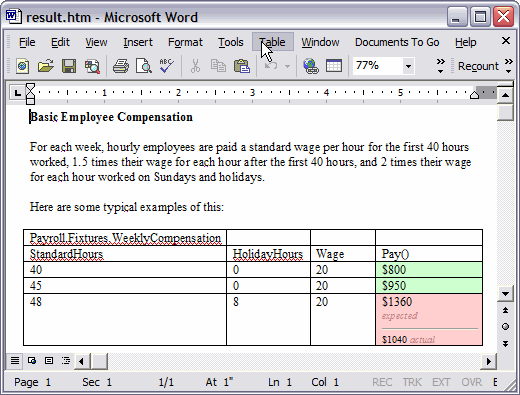Click the Copy icon

pyautogui.click(x=218, y=66)
